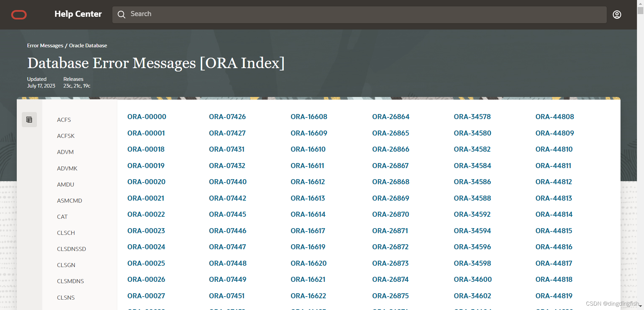Open the ORA-34578 error link
This screenshot has width=644, height=310.
472,117
